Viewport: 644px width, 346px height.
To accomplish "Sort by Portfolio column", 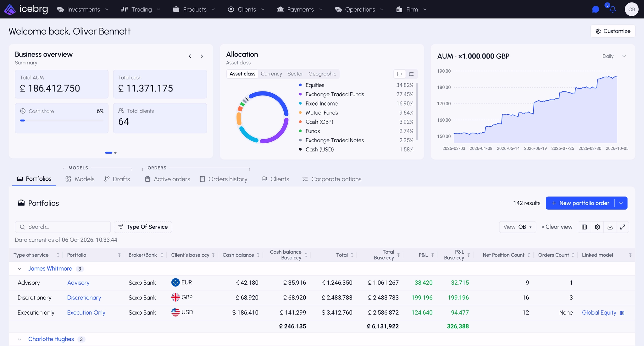I will pyautogui.click(x=119, y=255).
